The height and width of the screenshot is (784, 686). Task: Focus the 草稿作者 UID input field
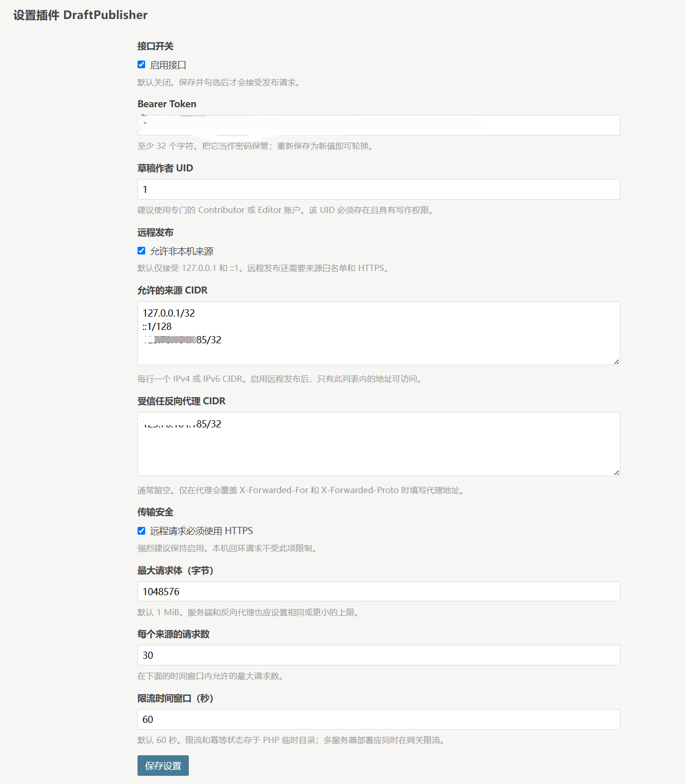(x=379, y=189)
